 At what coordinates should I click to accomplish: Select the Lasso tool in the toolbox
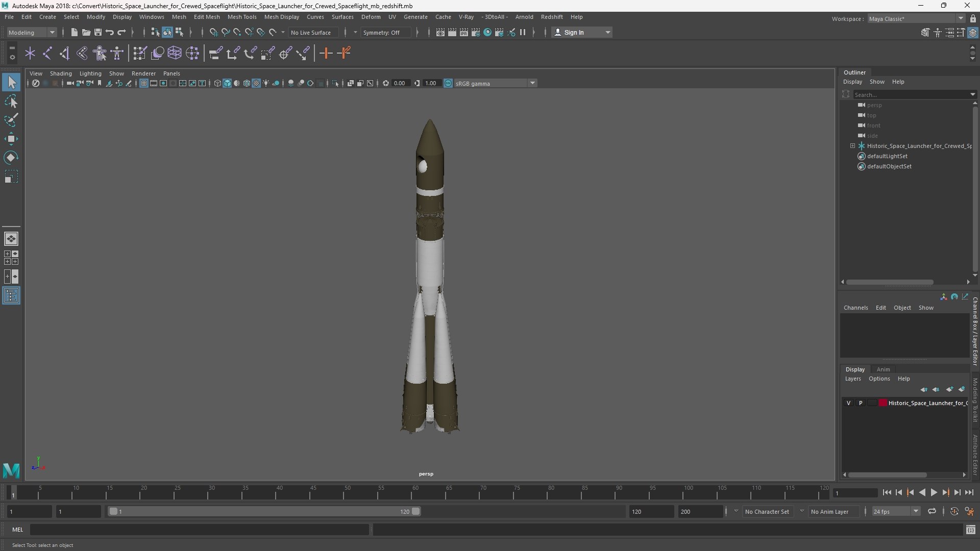tap(11, 101)
